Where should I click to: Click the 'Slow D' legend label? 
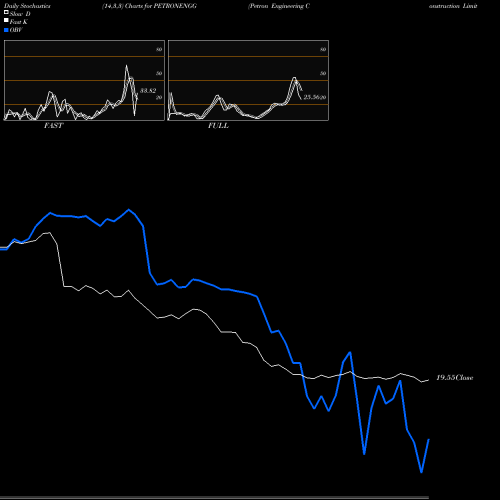tap(20, 14)
